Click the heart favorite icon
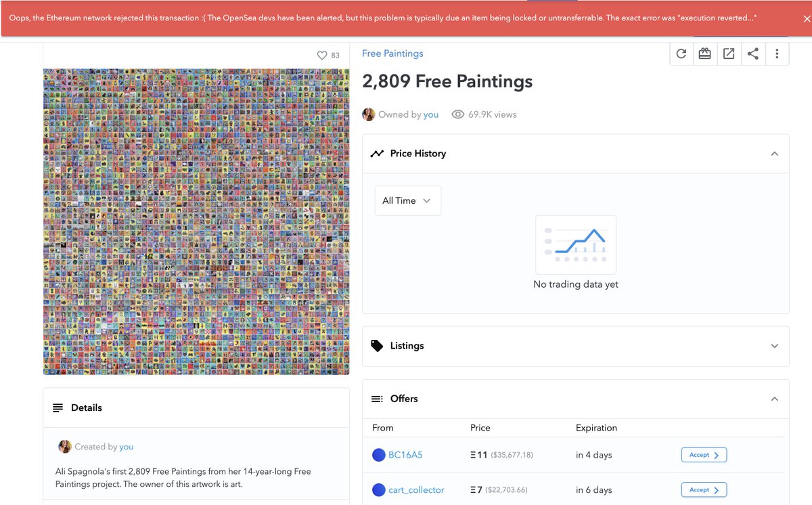This screenshot has height=505, width=812. [322, 56]
